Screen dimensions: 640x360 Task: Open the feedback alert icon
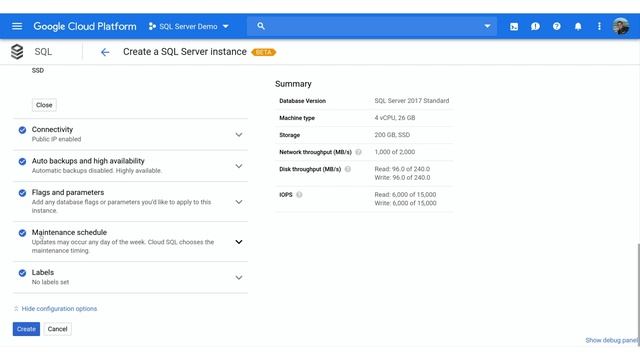click(535, 27)
